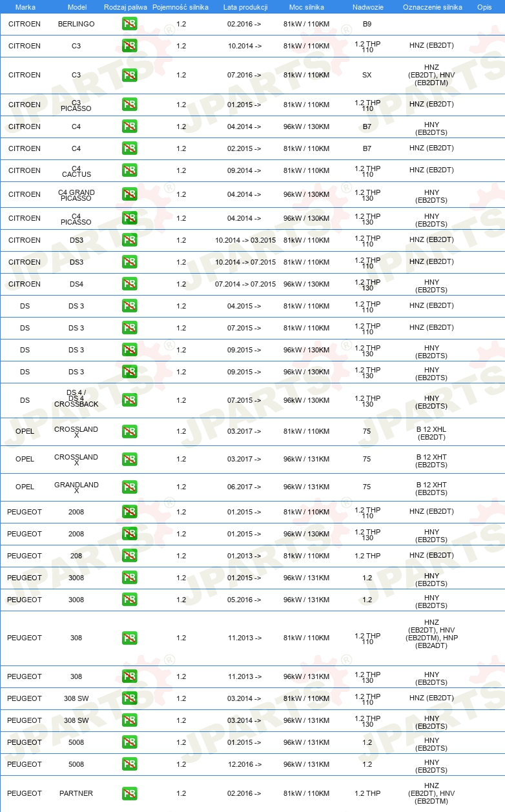The height and width of the screenshot is (812, 505).
Task: Select the 01.2013 -> production date cell
Action: [244, 556]
